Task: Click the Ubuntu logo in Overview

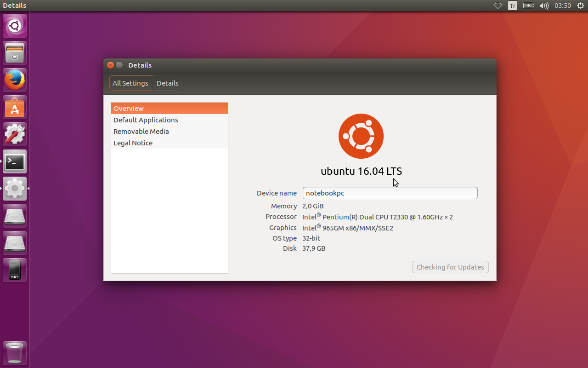Action: coord(361,136)
